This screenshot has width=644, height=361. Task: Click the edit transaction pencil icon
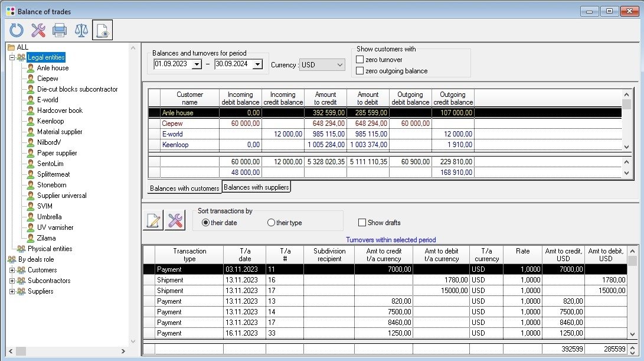click(153, 221)
